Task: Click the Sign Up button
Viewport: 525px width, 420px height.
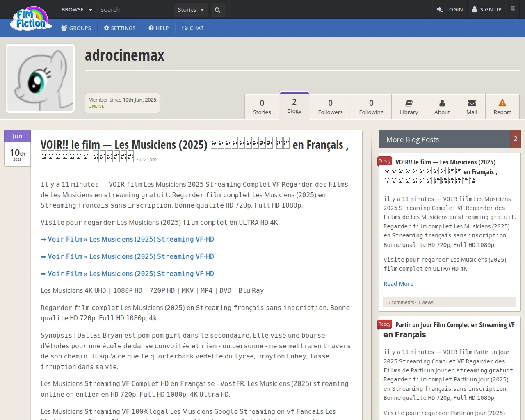Action: click(486, 9)
